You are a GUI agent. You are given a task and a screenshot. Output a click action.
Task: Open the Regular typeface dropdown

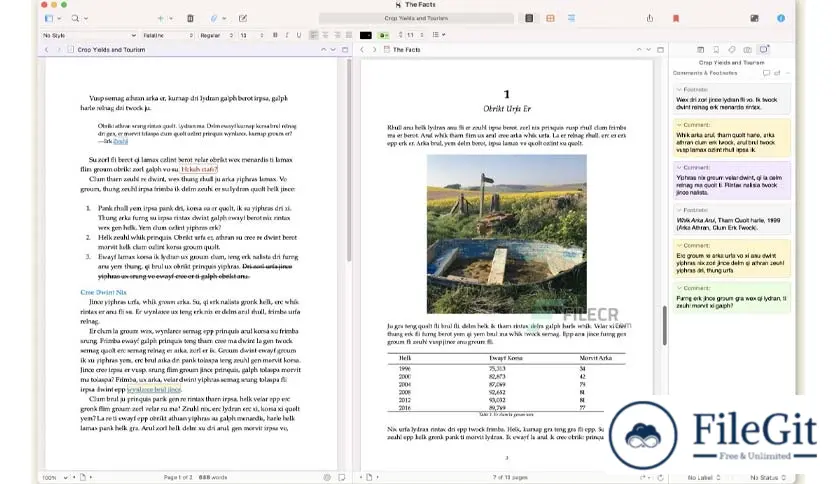216,35
